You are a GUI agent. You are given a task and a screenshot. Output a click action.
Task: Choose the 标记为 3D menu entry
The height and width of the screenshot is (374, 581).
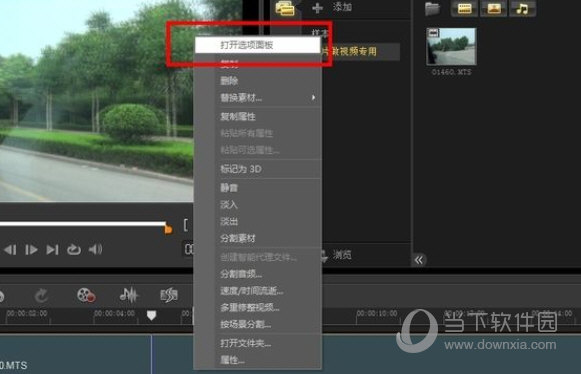(x=258, y=169)
